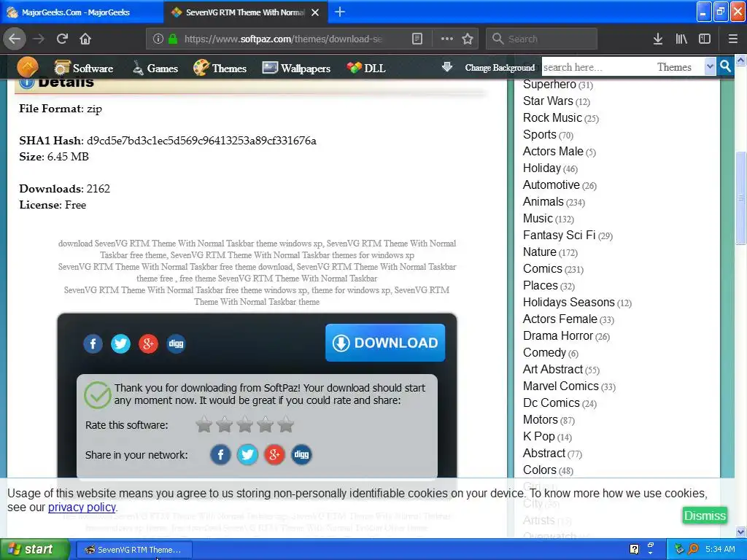This screenshot has width=747, height=560.
Task: Click the scrollbar down arrow
Action: pos(740,532)
